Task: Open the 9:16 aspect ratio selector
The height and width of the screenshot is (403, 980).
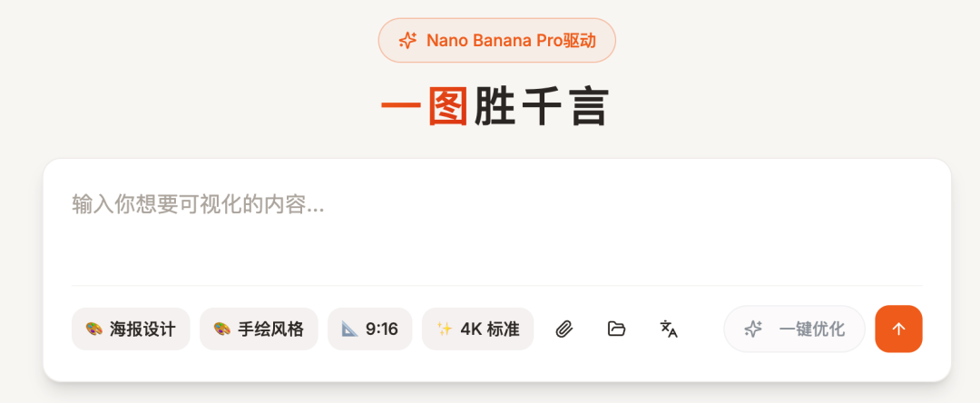Action: tap(370, 329)
